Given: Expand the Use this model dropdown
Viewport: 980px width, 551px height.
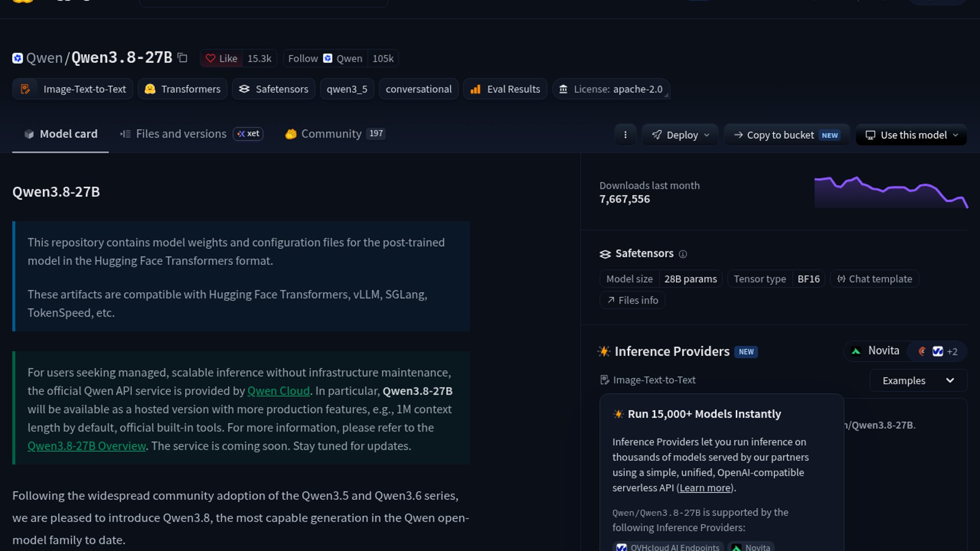Looking at the screenshot, I should [911, 135].
